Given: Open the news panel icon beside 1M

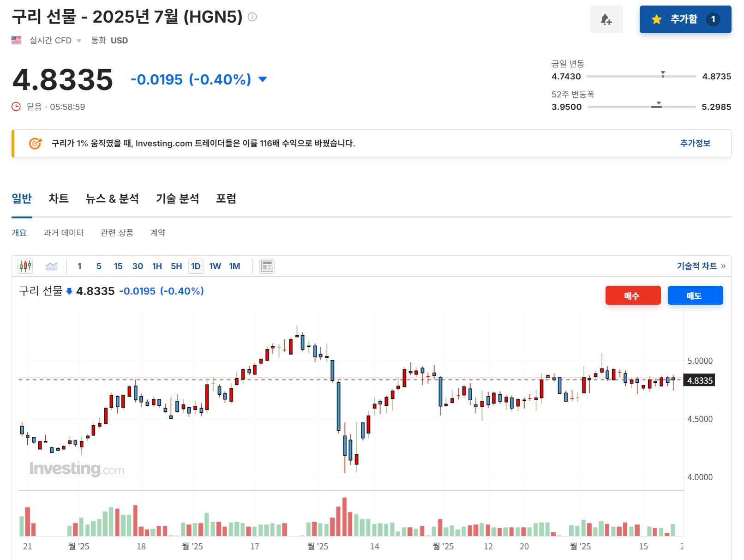Looking at the screenshot, I should [x=266, y=265].
